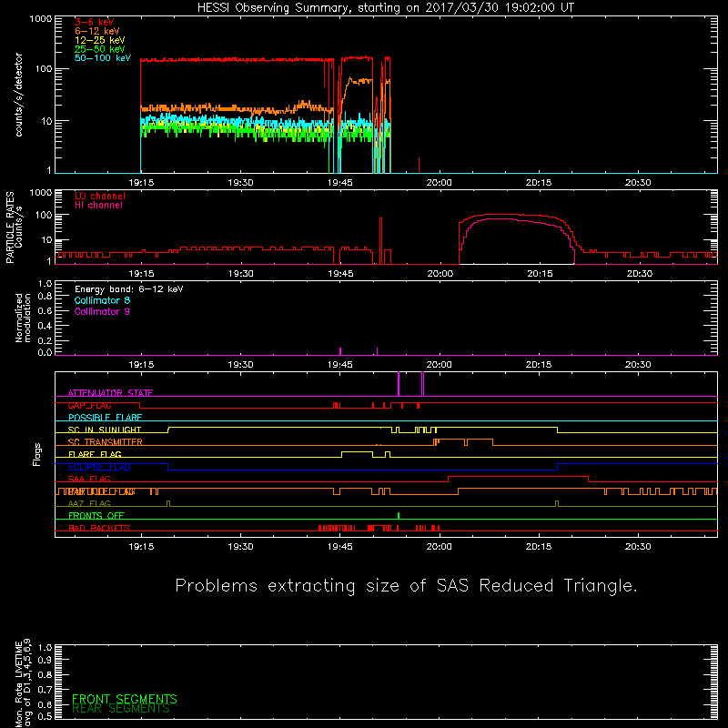Select the FRONT SEGMENTS legend label
The image size is (728, 728).
(x=125, y=699)
